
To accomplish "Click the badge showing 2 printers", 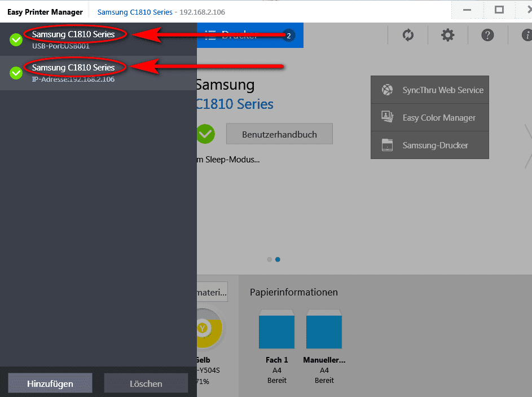I will [x=288, y=36].
